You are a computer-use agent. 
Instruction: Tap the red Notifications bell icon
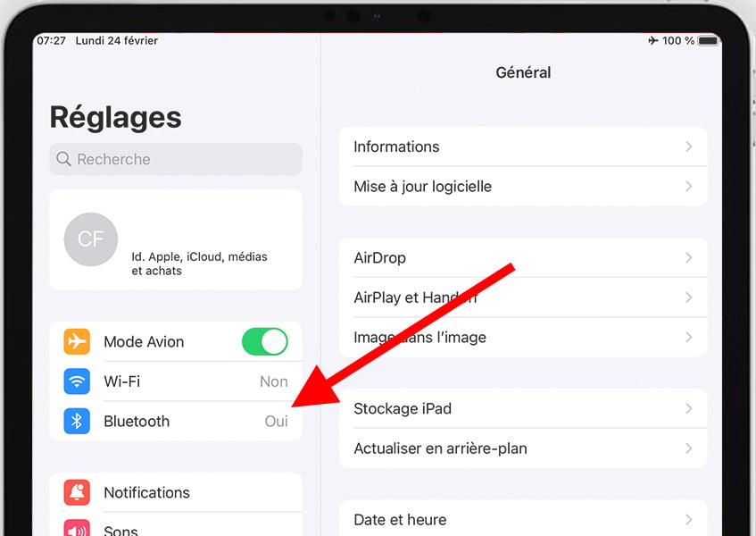77,492
